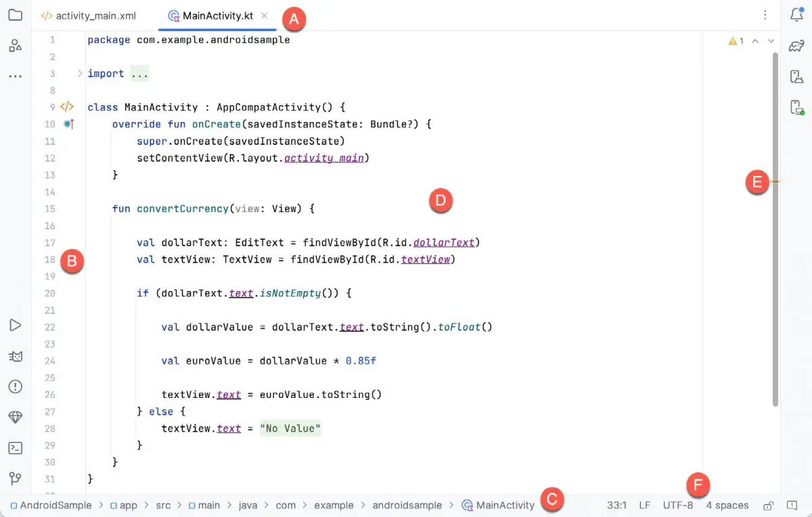812x517 pixels.
Task: Click java in the navigation breadcrumb
Action: [x=248, y=505]
